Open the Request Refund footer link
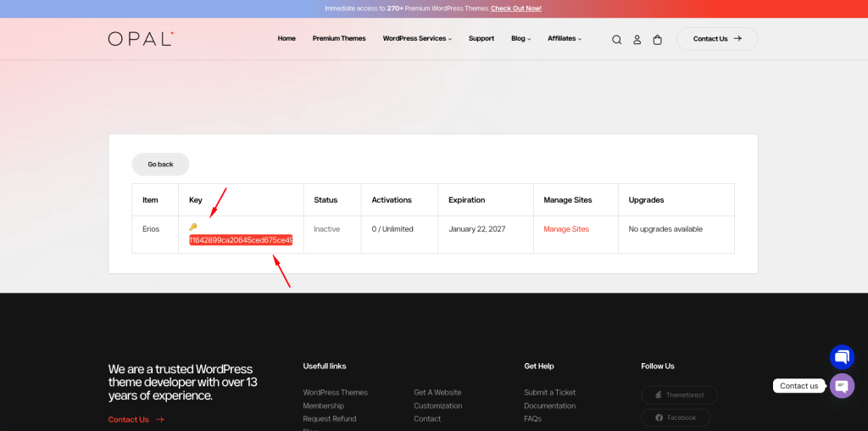This screenshot has height=431, width=868. (x=330, y=419)
